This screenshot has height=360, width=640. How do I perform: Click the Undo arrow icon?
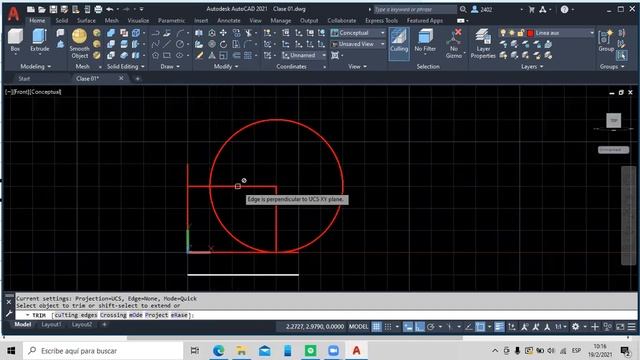click(x=109, y=9)
